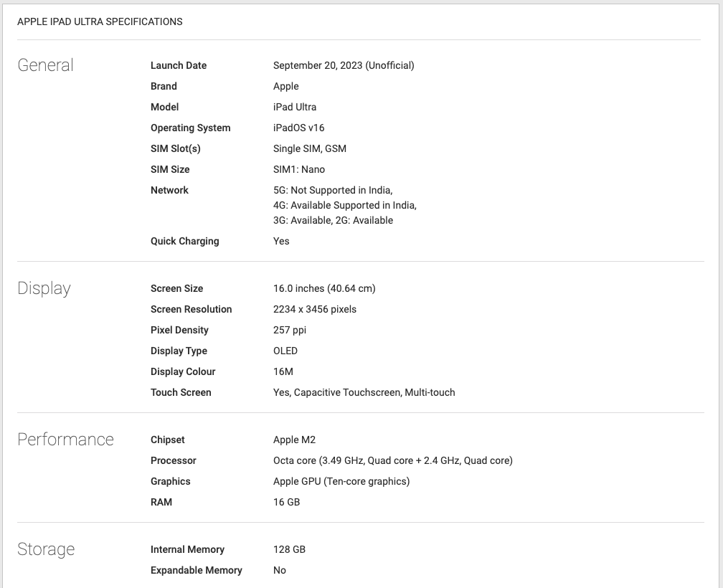Select 'Single SIM, GSM' value
The image size is (723, 588).
pos(310,148)
